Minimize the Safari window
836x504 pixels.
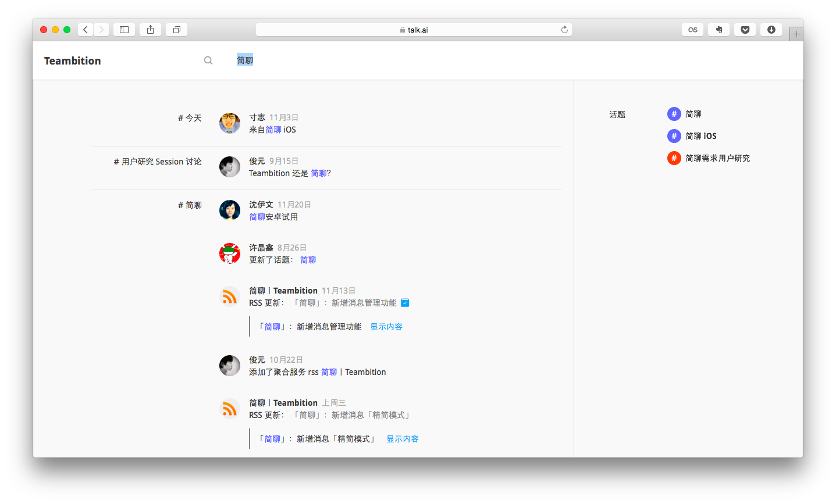(x=55, y=30)
